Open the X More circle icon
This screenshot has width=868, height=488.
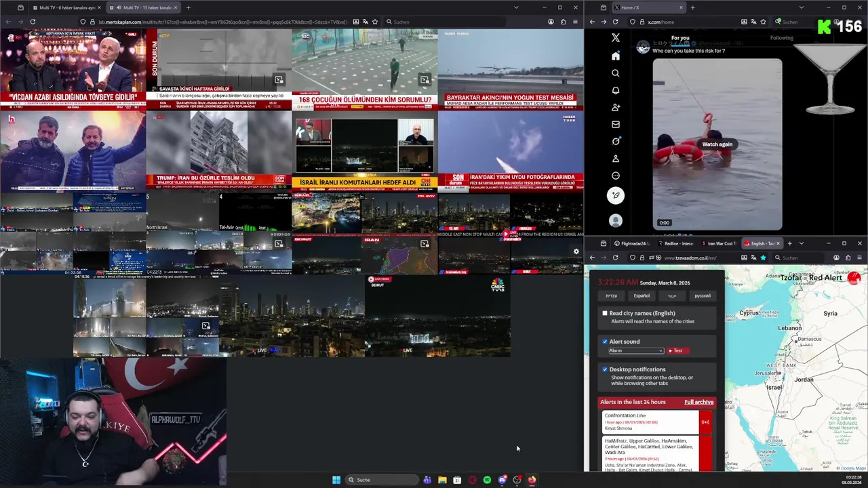tap(615, 176)
